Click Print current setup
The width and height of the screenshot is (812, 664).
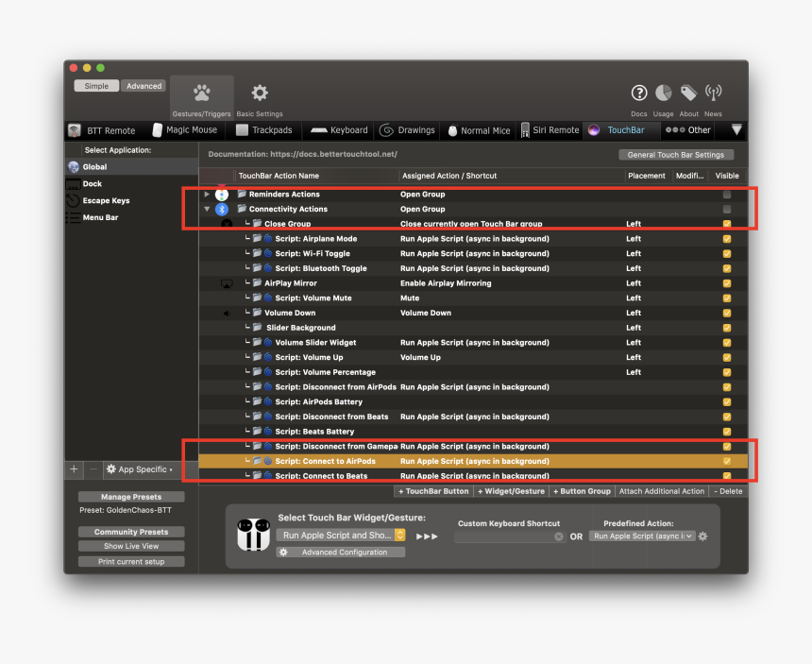pyautogui.click(x=131, y=561)
